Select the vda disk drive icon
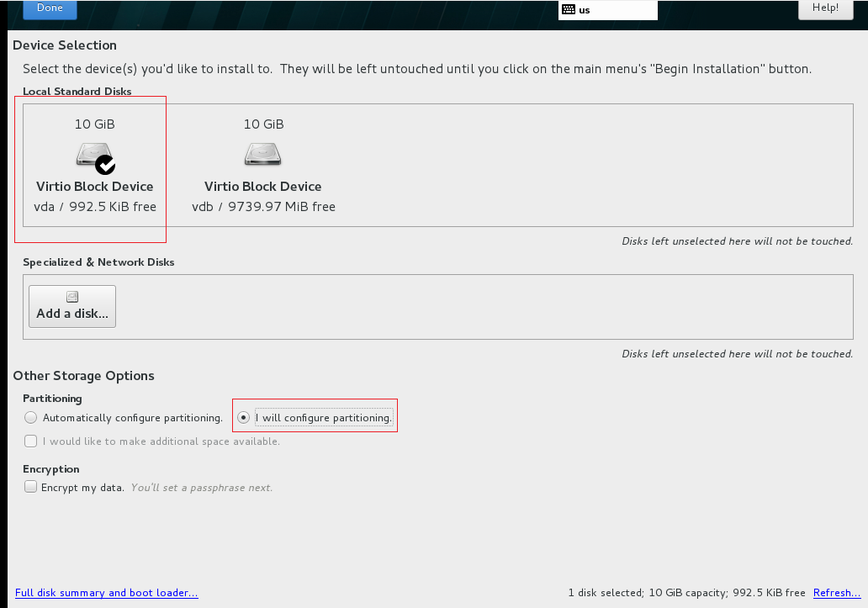 tap(95, 155)
